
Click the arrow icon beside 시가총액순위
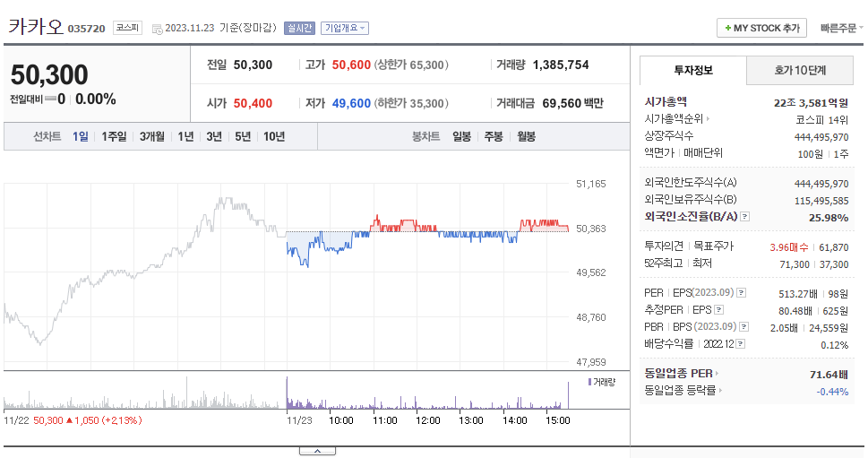[x=708, y=118]
